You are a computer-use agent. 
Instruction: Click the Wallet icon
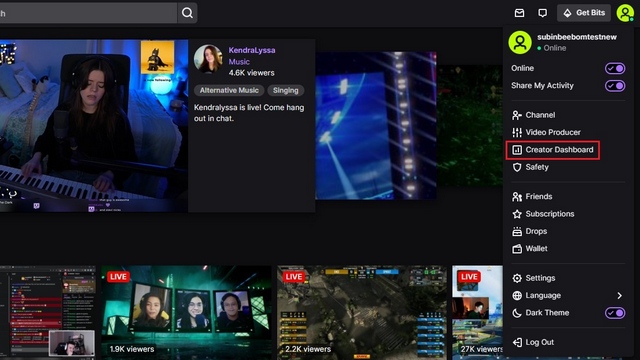(517, 249)
